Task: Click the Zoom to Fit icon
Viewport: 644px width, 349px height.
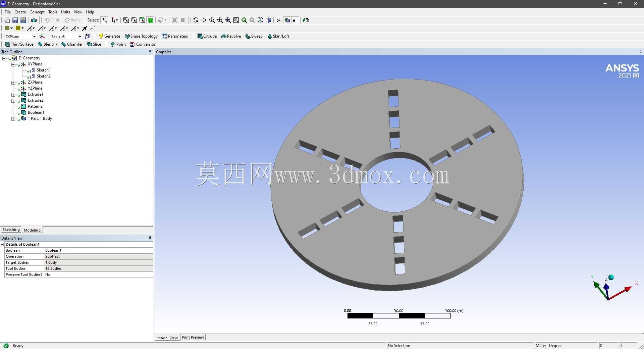Action: point(228,20)
